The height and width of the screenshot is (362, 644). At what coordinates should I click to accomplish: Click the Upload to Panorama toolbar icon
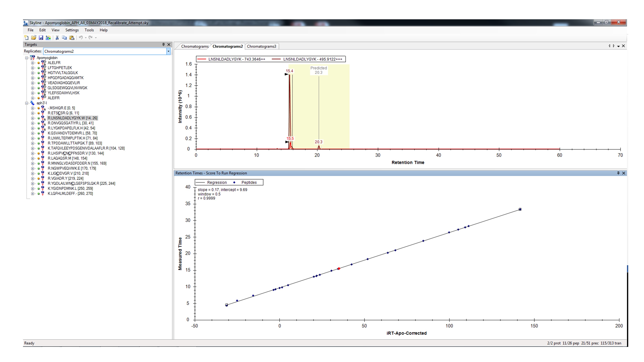coord(48,38)
